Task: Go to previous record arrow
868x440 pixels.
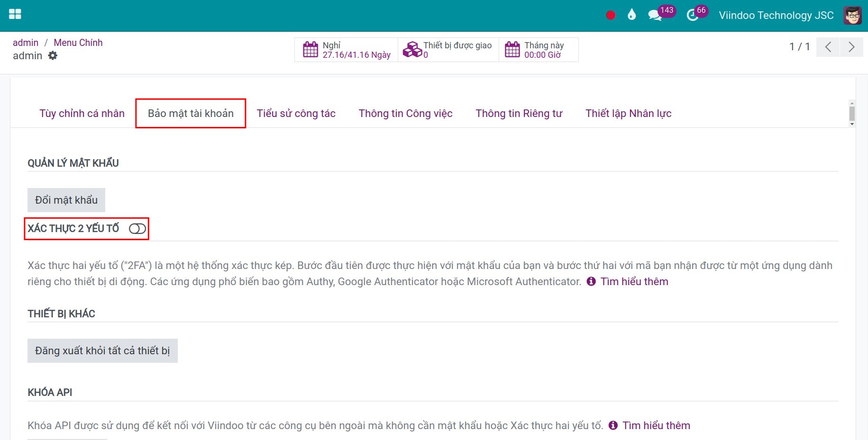Action: [828, 47]
